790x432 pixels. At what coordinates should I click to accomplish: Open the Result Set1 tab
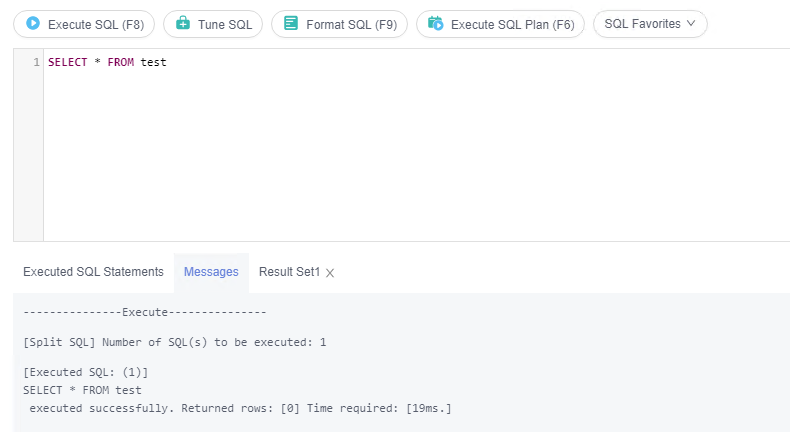288,272
